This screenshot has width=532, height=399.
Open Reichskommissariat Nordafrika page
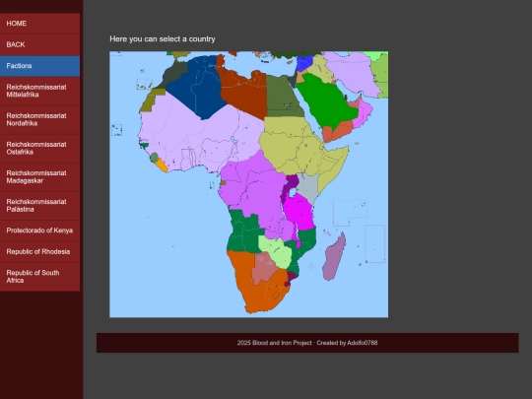39,119
